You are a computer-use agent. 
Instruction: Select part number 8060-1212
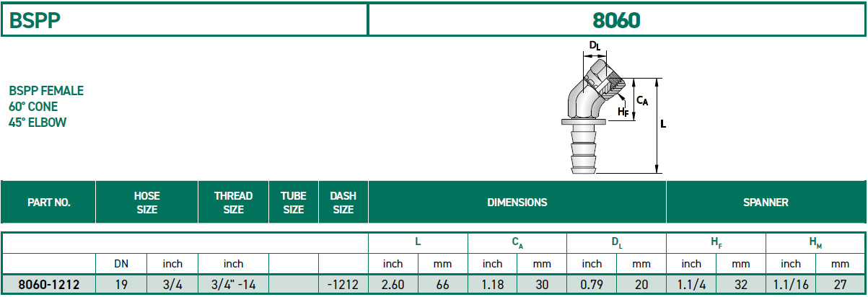click(48, 285)
